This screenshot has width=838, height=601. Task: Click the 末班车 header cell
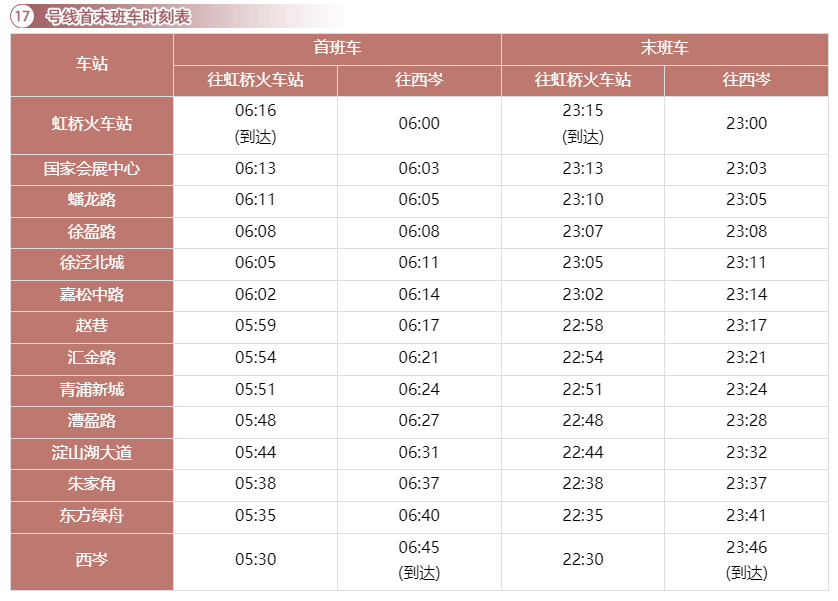coord(664,48)
